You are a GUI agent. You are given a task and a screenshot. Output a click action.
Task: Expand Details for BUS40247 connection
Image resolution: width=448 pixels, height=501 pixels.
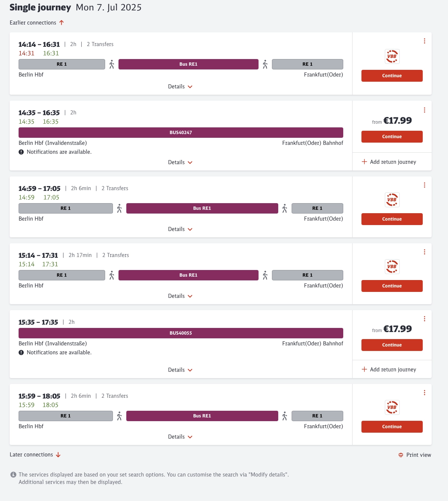tap(180, 162)
